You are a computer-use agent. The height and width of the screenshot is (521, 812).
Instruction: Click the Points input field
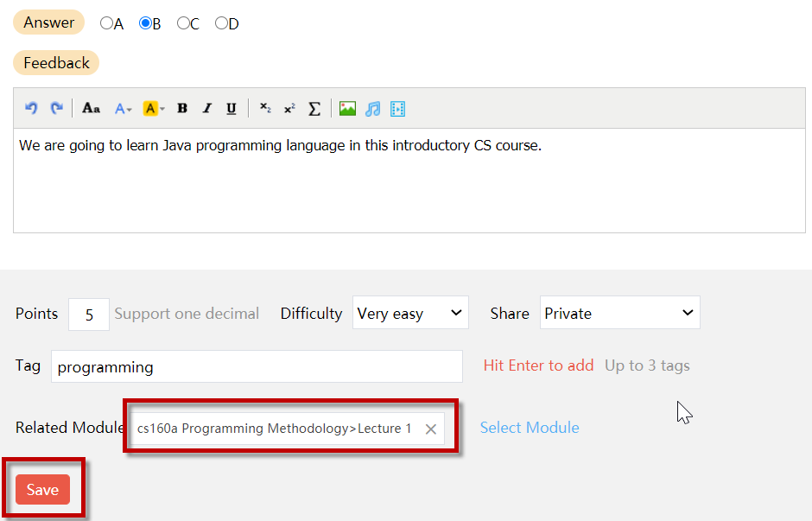tap(89, 315)
